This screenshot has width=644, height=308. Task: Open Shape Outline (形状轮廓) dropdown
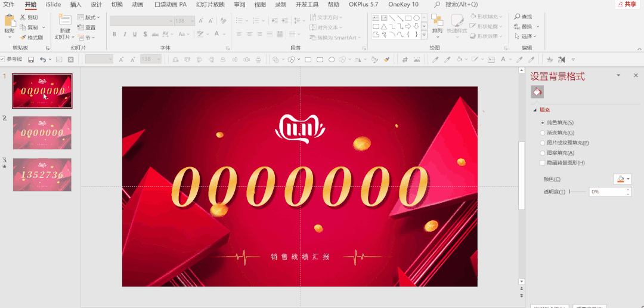pos(487,26)
